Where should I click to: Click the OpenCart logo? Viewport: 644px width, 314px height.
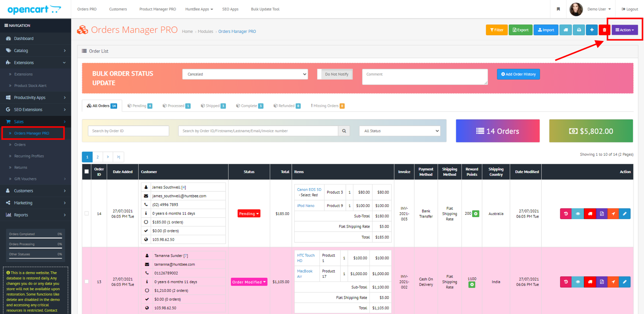[x=34, y=9]
